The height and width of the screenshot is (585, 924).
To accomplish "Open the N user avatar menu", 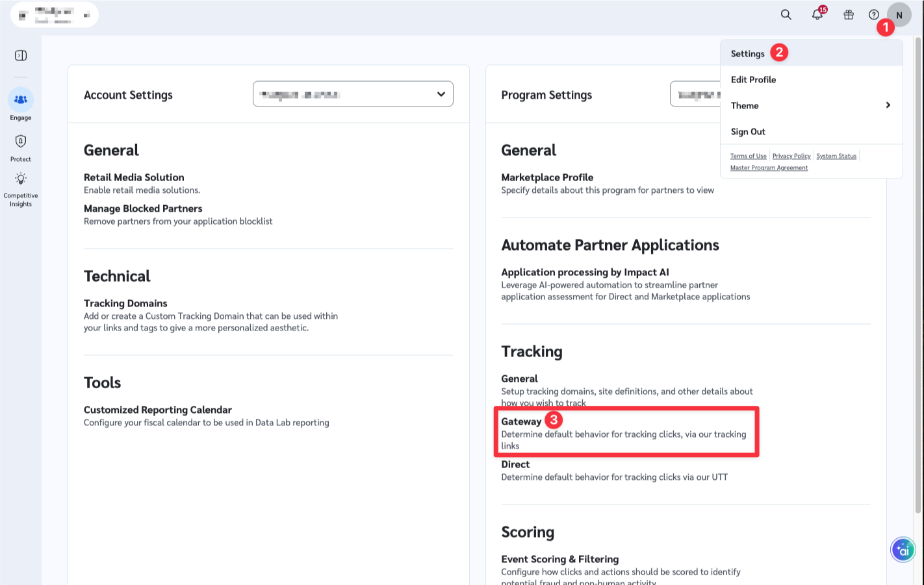I will (x=899, y=15).
